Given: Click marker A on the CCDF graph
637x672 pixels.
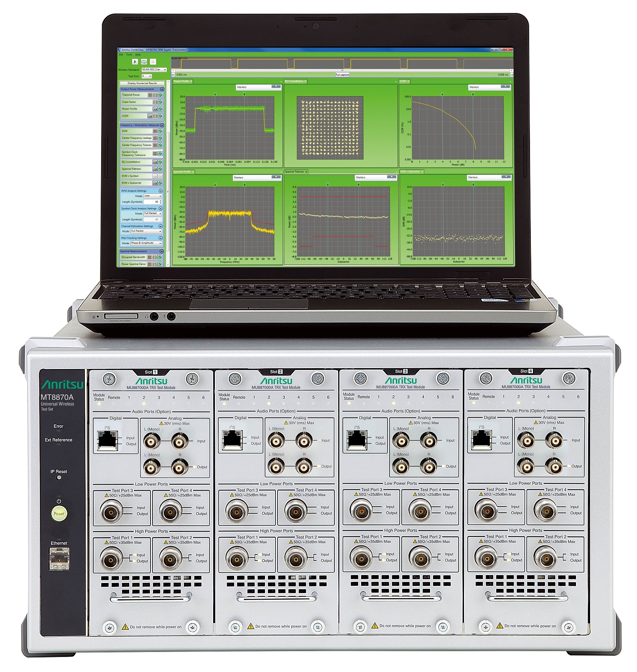Looking at the screenshot, I should pos(442,94).
